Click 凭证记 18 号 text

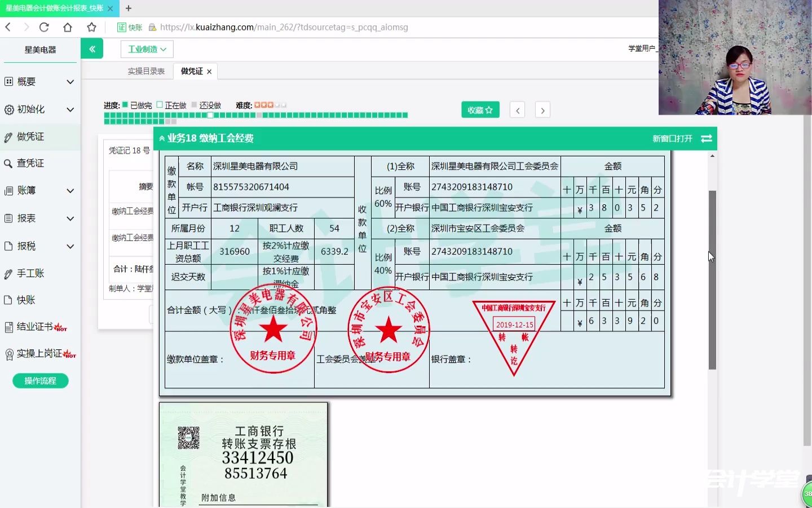(x=130, y=151)
